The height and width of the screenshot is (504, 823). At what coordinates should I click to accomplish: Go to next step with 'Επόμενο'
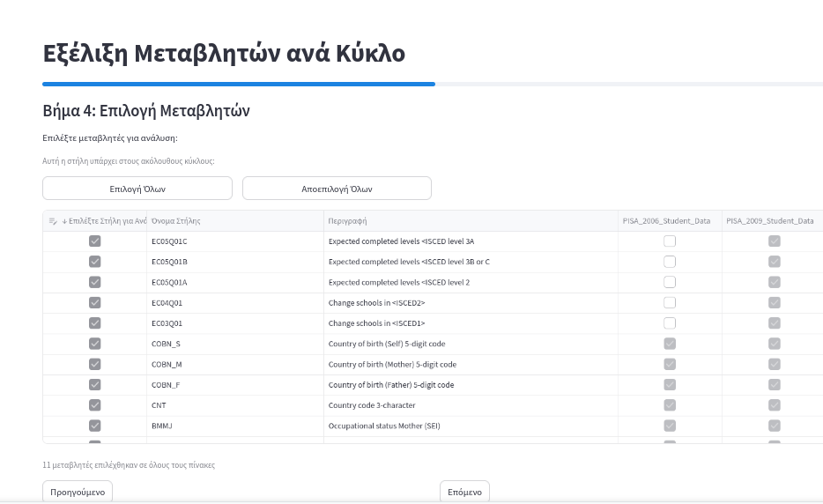pos(464,492)
